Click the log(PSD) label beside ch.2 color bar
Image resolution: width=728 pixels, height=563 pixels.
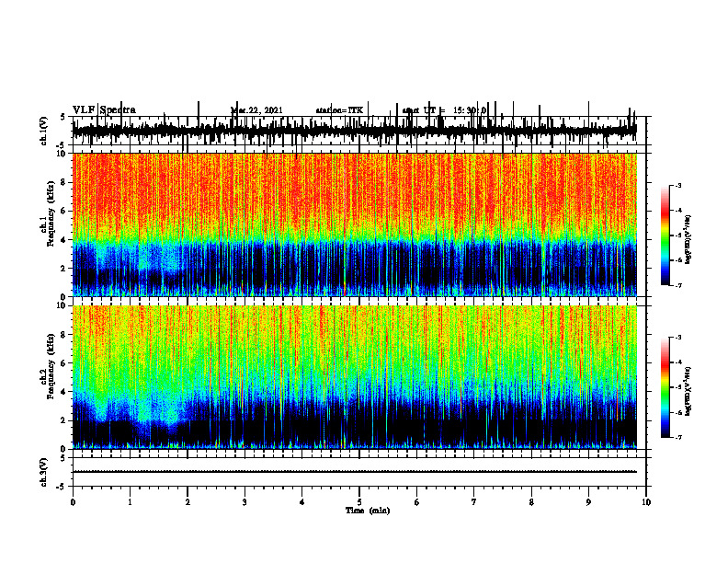click(x=688, y=392)
